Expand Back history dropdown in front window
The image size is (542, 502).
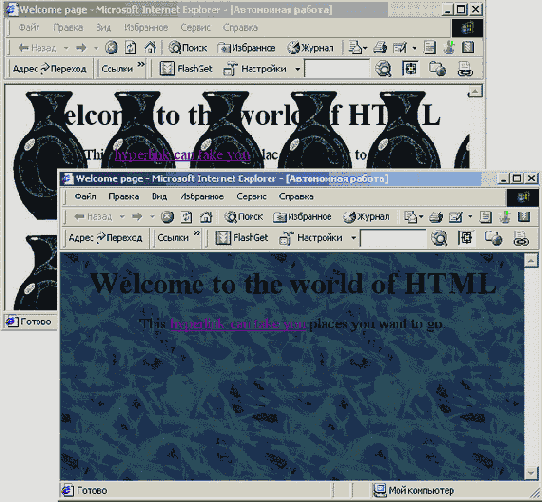pyautogui.click(x=122, y=217)
